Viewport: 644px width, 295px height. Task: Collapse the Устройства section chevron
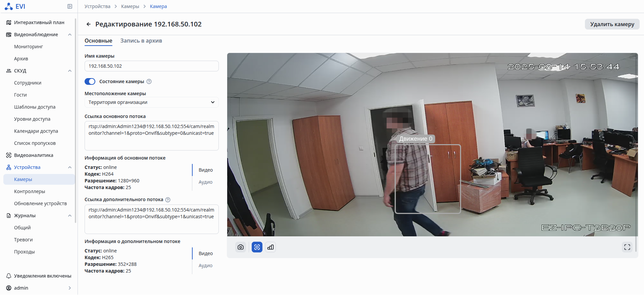[x=70, y=167]
